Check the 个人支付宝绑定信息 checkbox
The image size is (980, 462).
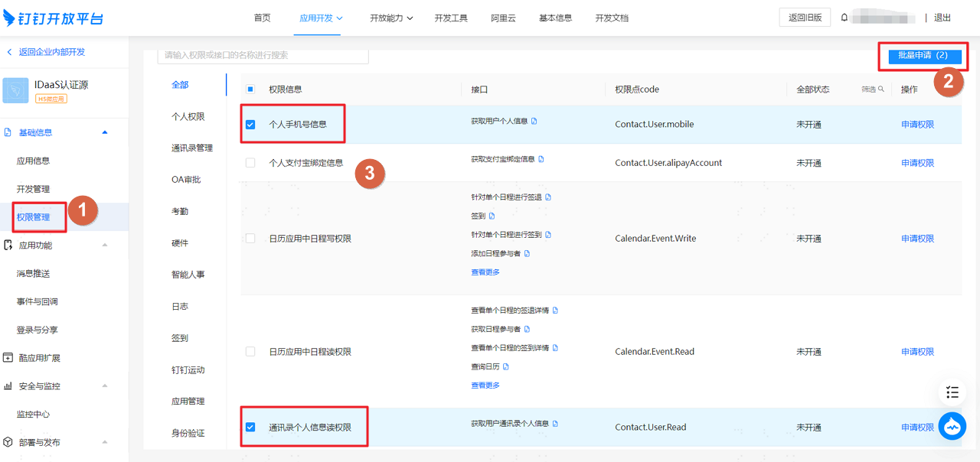tap(250, 163)
